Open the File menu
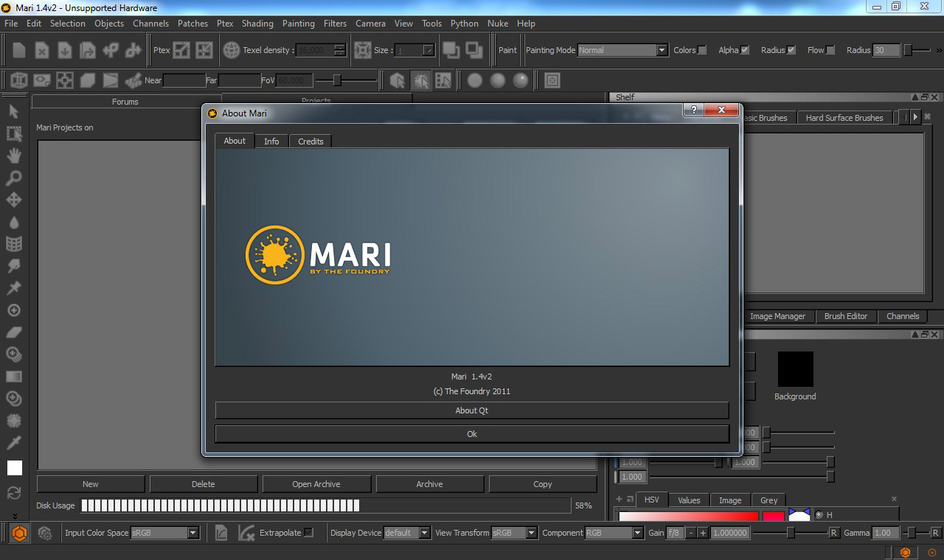This screenshot has height=560, width=944. click(x=11, y=23)
